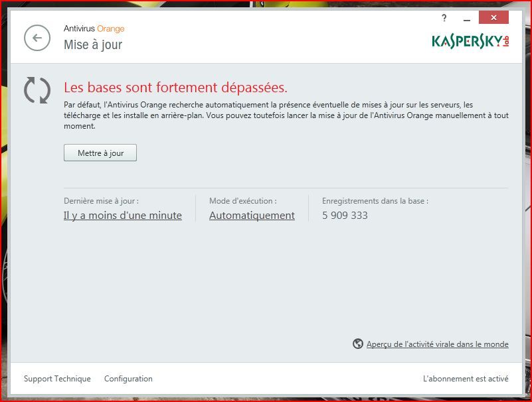The width and height of the screenshot is (532, 402).
Task: Click the database record count 5 909 333
Action: 345,216
